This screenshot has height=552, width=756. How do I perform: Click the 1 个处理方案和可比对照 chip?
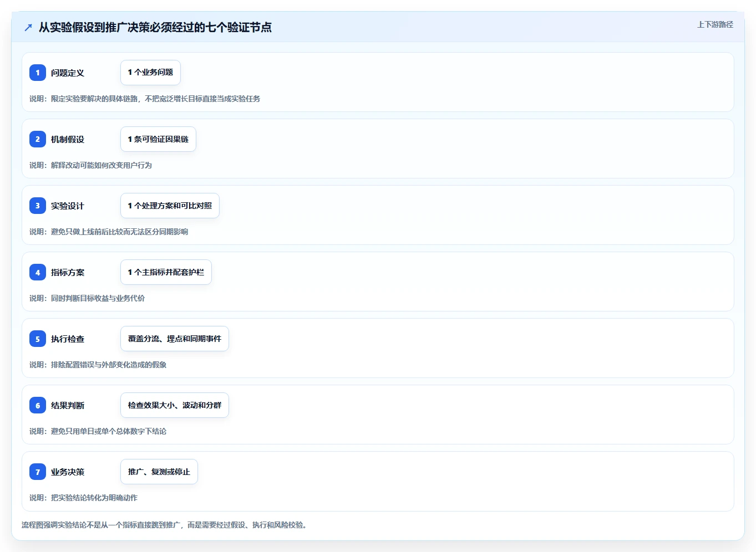[170, 206]
